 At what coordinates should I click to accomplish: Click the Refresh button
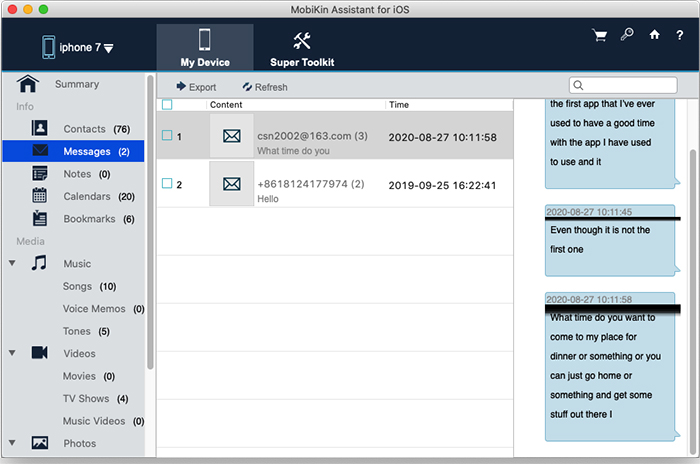265,87
